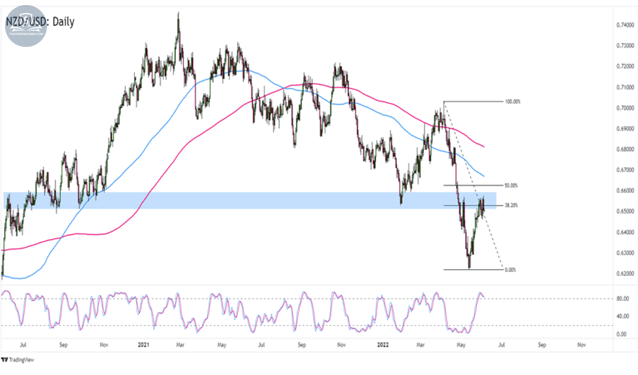This screenshot has height=375, width=638.
Task: Click the TradingView logo
Action: coord(17,360)
